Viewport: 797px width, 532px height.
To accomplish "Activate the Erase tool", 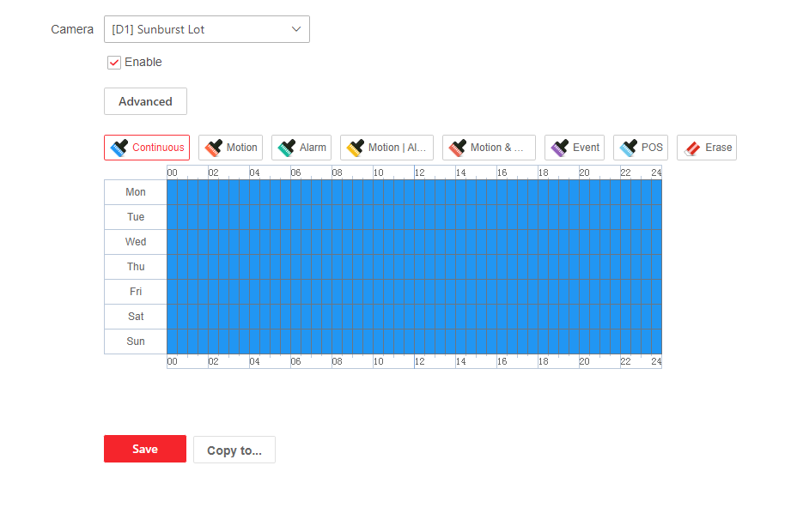I will [x=707, y=148].
